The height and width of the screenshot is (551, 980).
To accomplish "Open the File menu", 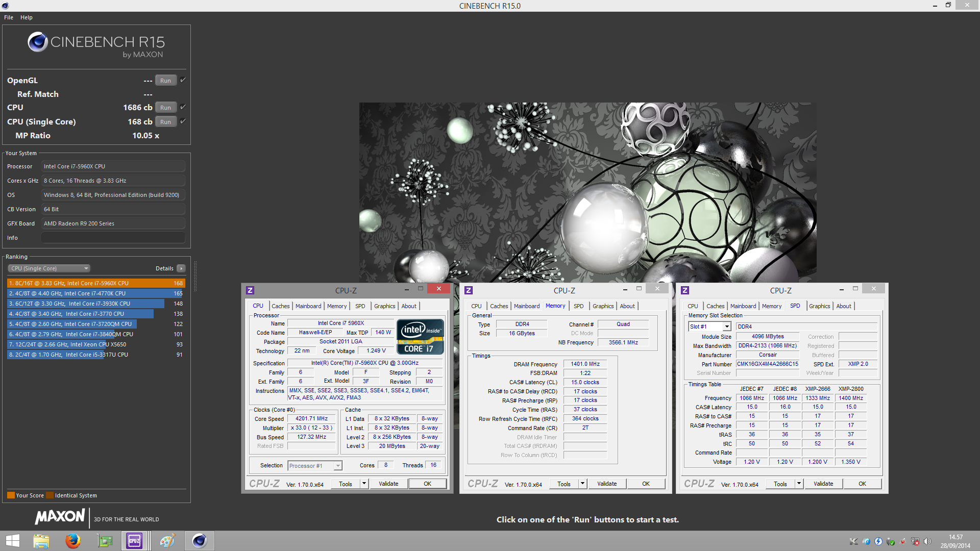I will tap(9, 17).
